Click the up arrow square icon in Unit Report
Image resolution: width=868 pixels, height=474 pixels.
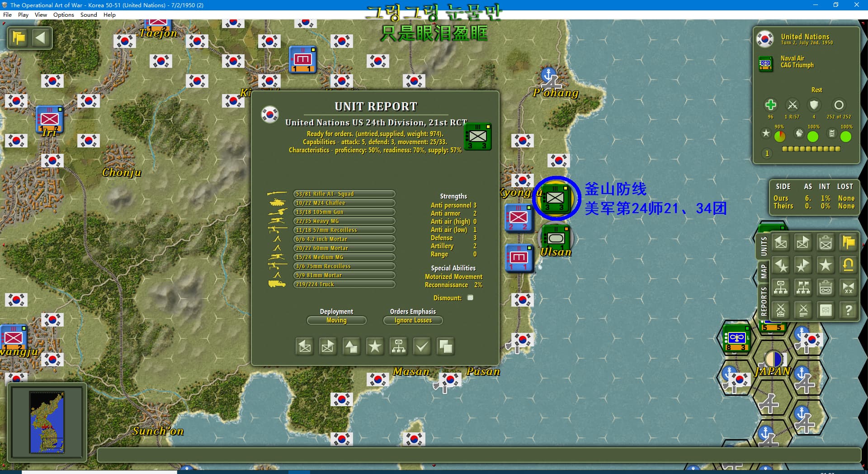tap(351, 347)
